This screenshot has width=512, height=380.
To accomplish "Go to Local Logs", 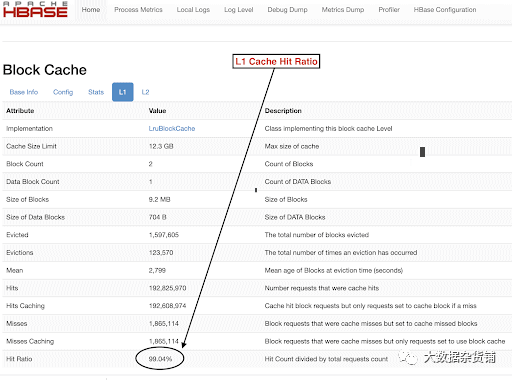I will click(x=193, y=10).
